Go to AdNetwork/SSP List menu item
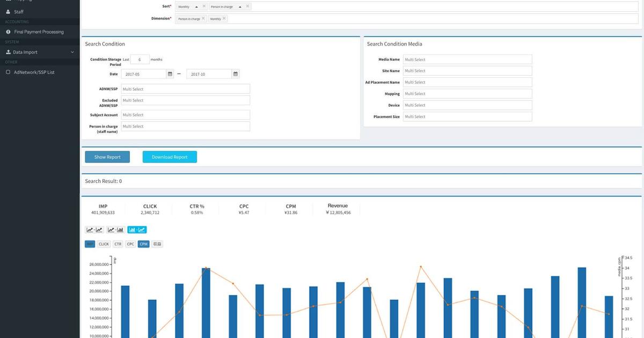 coord(34,72)
